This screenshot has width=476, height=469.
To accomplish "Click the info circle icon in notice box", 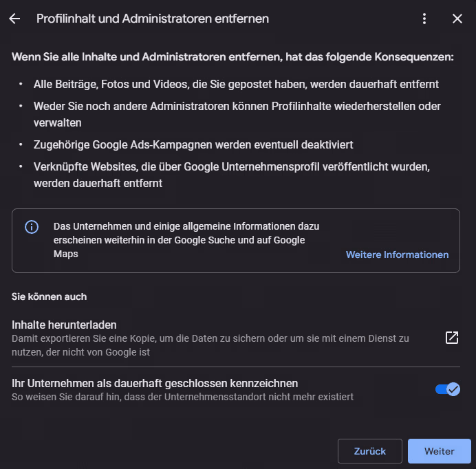I will click(32, 227).
